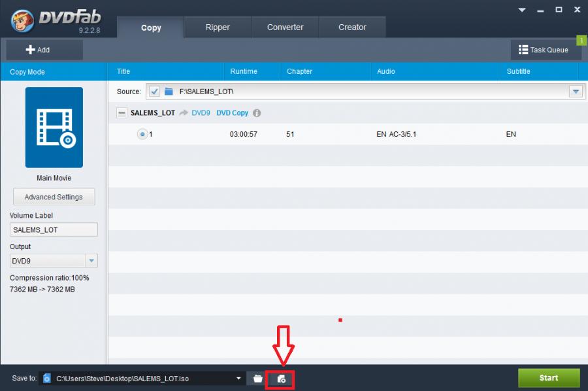Click the source folder icon
The height and width of the screenshot is (391, 588).
[169, 91]
